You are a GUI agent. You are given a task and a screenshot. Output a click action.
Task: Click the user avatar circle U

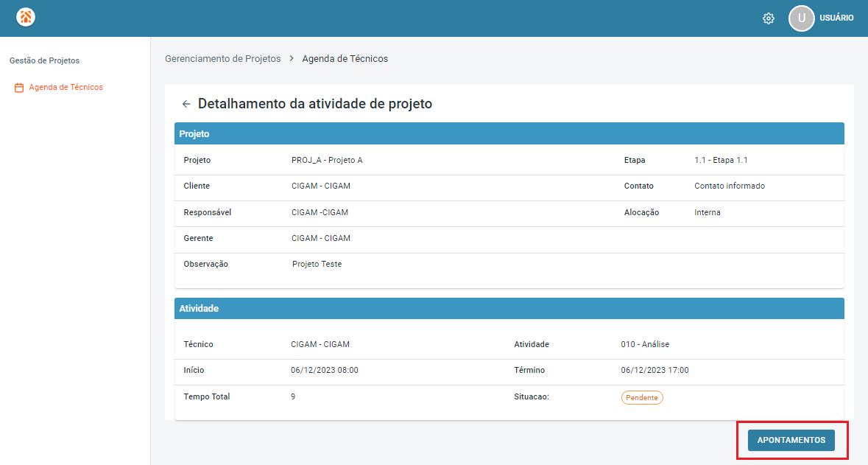801,18
